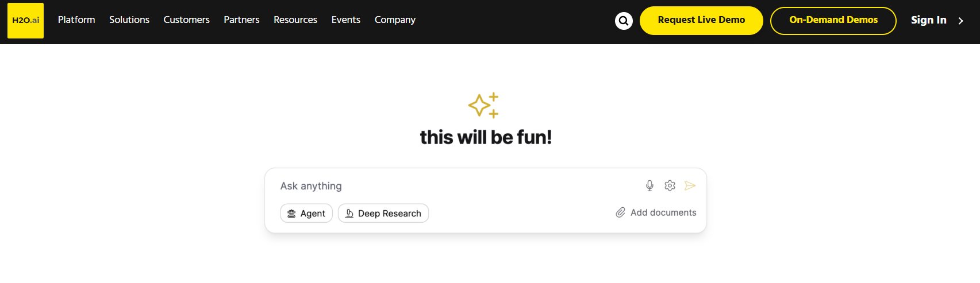Viewport: 980px width, 283px height.
Task: Click the search magnifier icon
Action: pos(624,21)
